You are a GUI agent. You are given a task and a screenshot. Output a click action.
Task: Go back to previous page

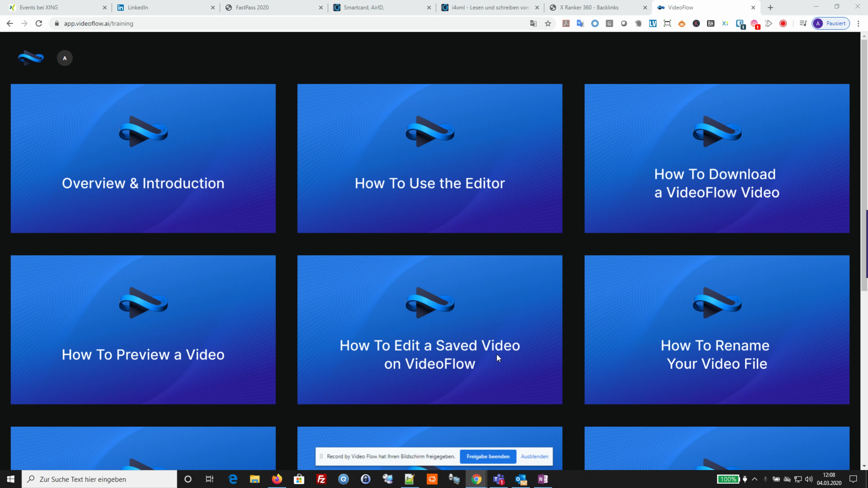pyautogui.click(x=10, y=23)
